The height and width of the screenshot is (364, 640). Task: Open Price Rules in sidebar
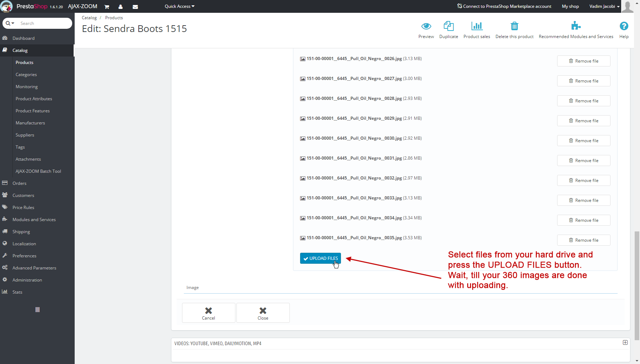[x=37, y=207]
